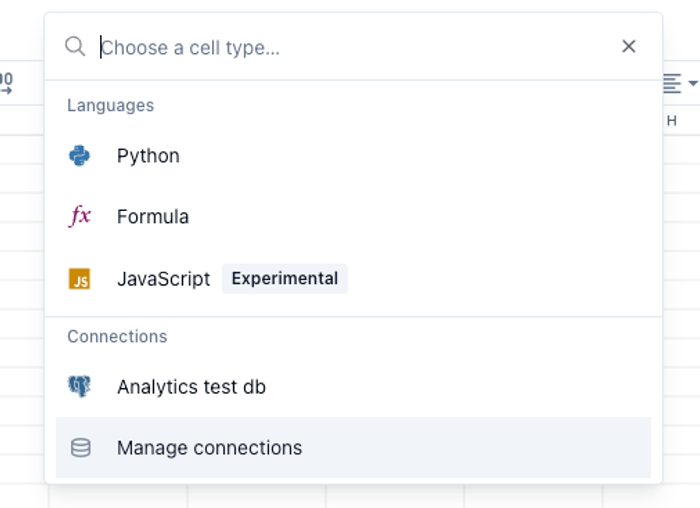Pick the JavaScript language option
This screenshot has width=700, height=508.
(x=163, y=279)
